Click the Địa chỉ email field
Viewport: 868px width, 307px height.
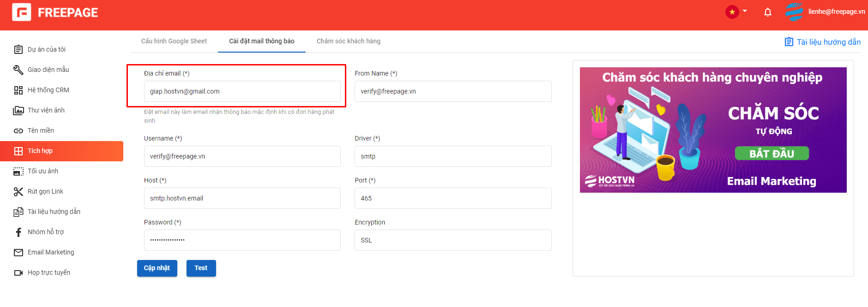[242, 91]
